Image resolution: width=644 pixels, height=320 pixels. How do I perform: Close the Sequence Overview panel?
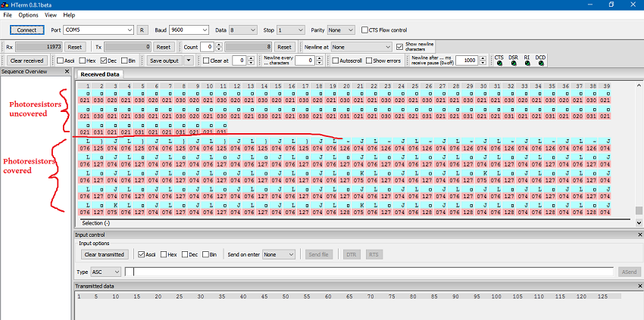click(x=67, y=71)
